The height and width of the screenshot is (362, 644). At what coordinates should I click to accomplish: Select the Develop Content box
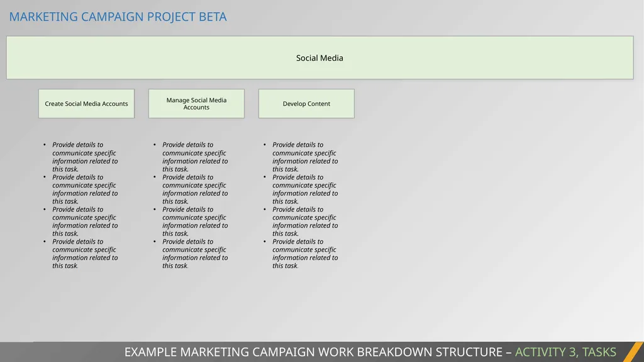(x=306, y=104)
